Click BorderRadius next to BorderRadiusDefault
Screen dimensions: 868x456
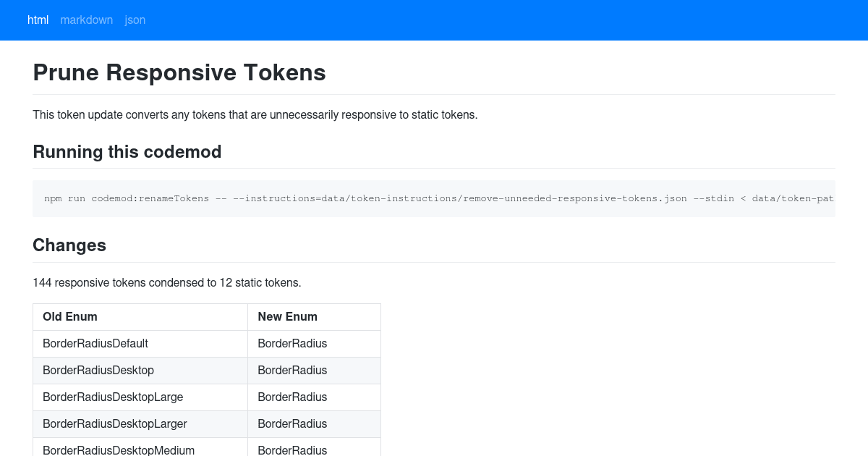pos(292,343)
